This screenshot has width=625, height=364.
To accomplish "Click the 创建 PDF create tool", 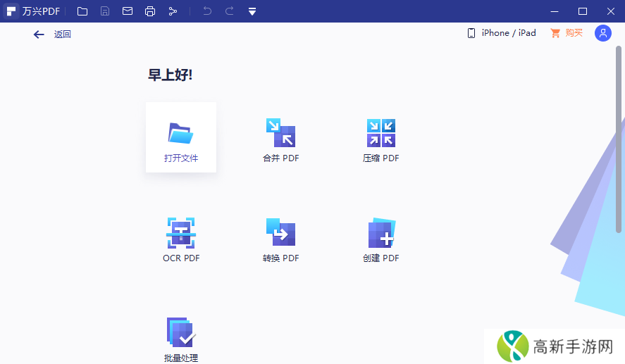I will click(x=380, y=239).
